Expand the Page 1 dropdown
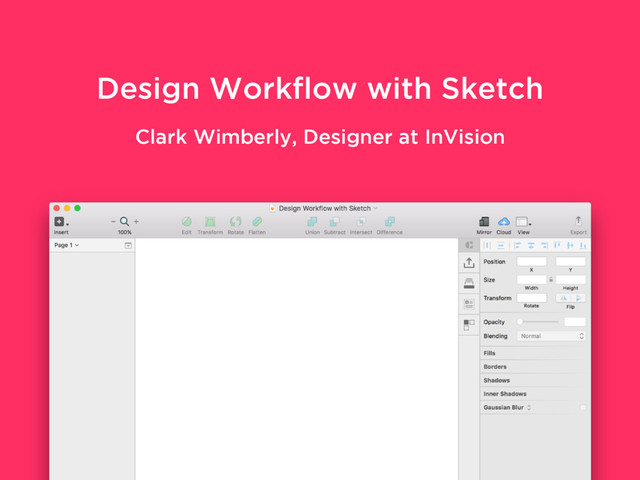Screen dimensions: 640x480 click(x=67, y=245)
